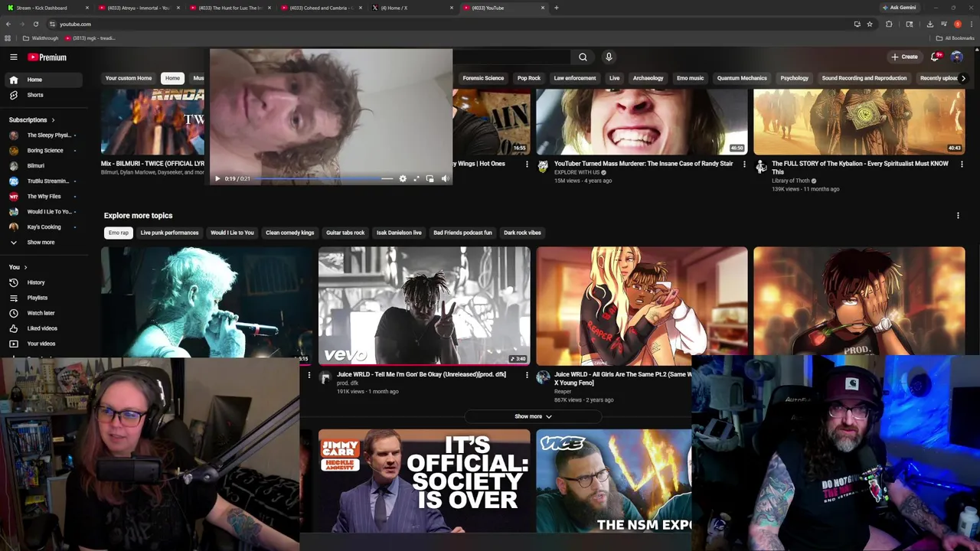
Task: Open Kay's Cooking subscription channel
Action: pos(44,227)
